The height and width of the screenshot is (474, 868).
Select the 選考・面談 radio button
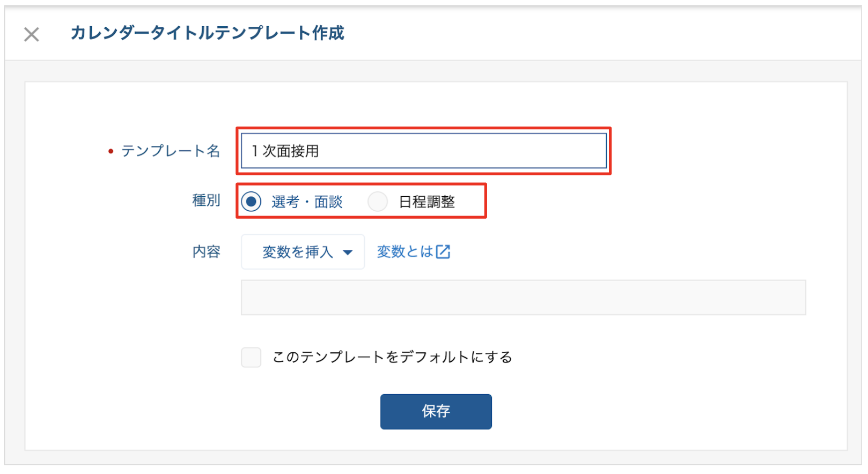(251, 202)
